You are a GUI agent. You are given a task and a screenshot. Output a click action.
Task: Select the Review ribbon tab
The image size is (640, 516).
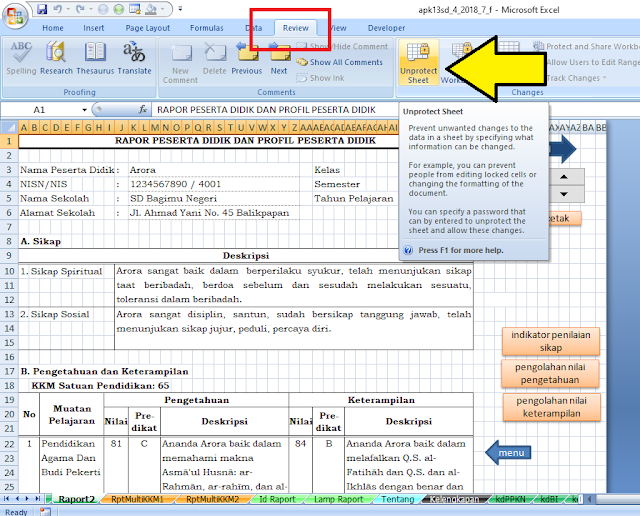(296, 28)
